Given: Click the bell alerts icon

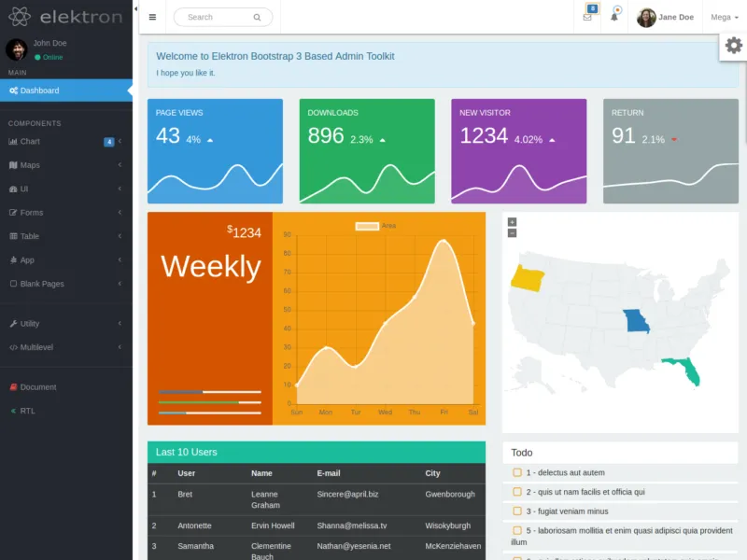Looking at the screenshot, I should tap(614, 16).
